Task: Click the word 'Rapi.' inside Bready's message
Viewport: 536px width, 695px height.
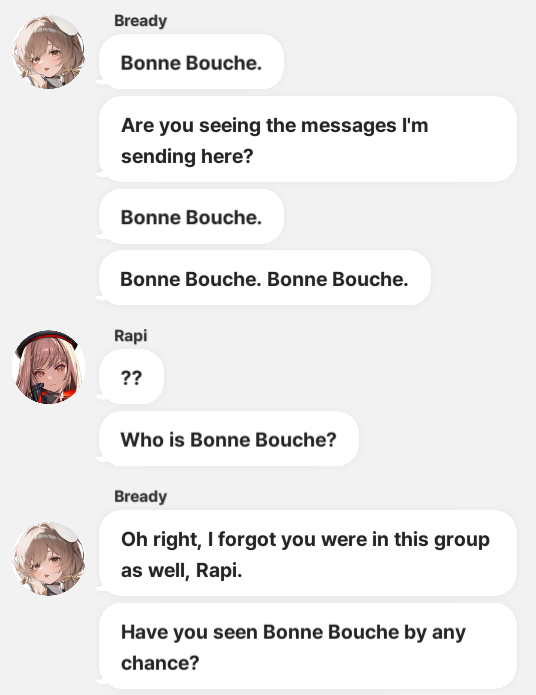Action: coord(219,570)
